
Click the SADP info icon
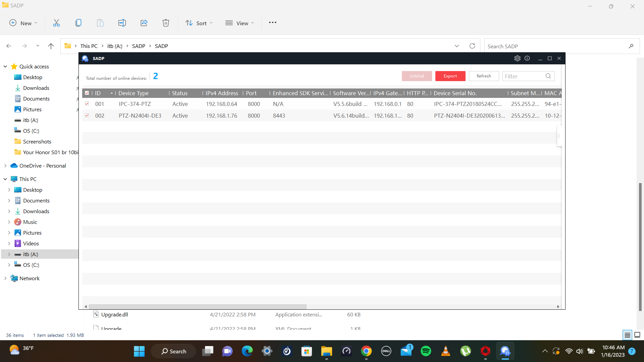[x=527, y=58]
